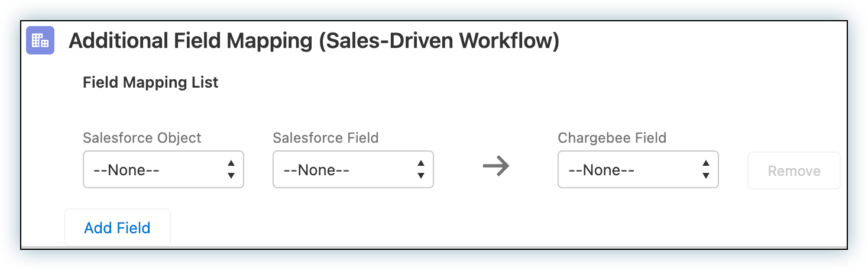Select the Field Mapping List heading
Screen dimensions: 868x270
pos(151,82)
